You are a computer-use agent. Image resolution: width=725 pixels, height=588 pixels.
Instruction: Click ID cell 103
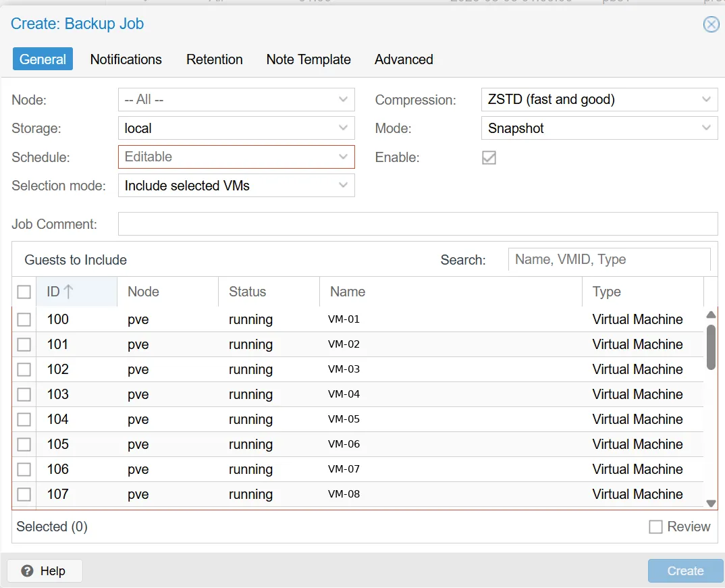58,394
